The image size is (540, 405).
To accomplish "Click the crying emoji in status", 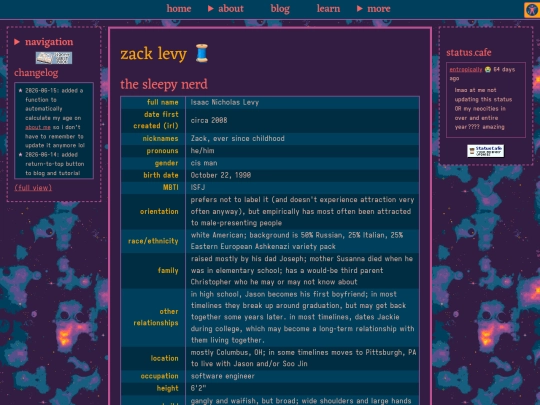I will click(488, 70).
